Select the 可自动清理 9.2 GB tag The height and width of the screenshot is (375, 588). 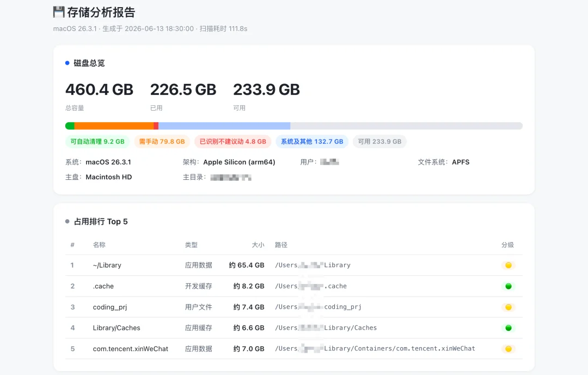point(97,142)
